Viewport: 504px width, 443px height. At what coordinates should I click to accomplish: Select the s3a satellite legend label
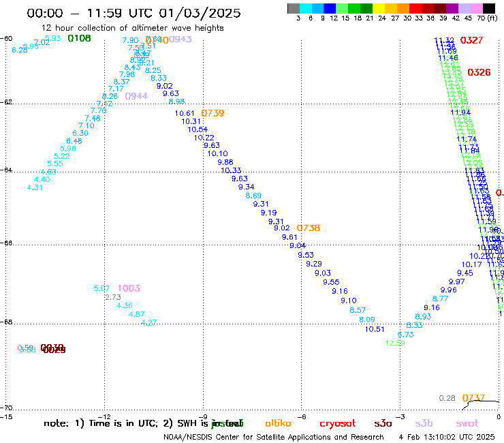coord(383,423)
